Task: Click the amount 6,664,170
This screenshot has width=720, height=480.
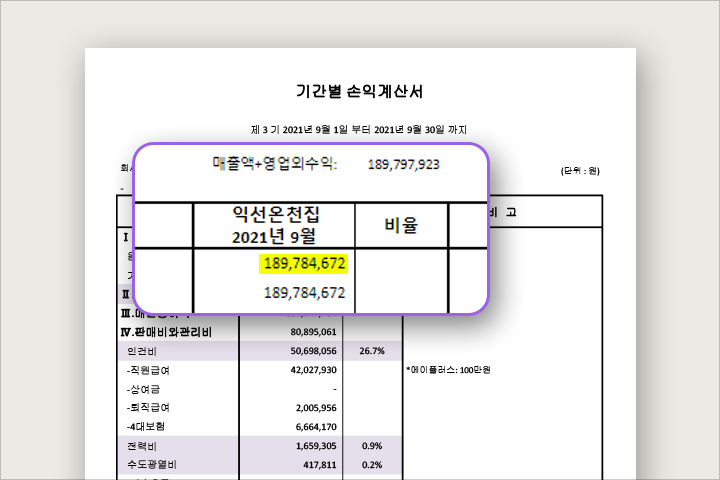Action: pyautogui.click(x=316, y=427)
